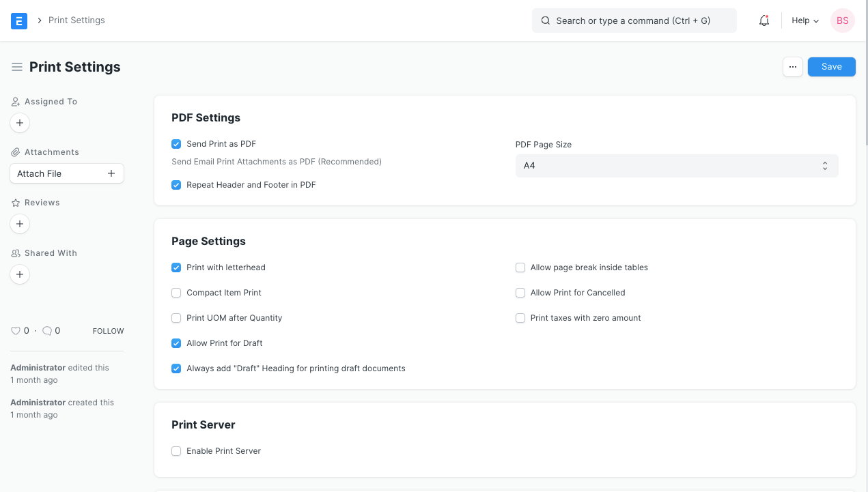Open notifications via the bell icon
Image resolution: width=868 pixels, height=492 pixels.
click(x=764, y=20)
